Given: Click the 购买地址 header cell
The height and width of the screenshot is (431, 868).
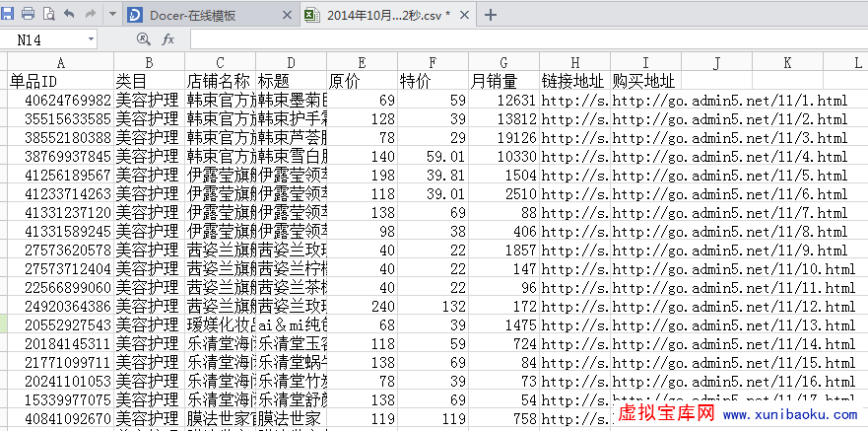Looking at the screenshot, I should tap(645, 81).
